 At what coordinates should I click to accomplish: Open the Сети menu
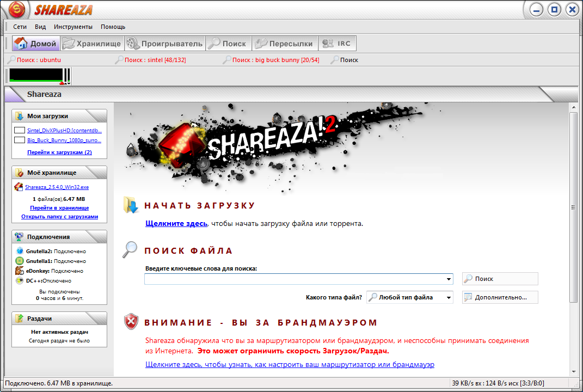(20, 27)
